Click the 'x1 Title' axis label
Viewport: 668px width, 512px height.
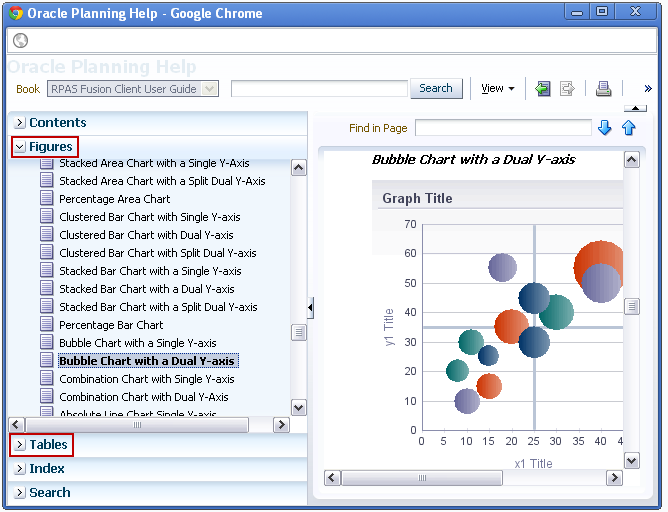533,463
